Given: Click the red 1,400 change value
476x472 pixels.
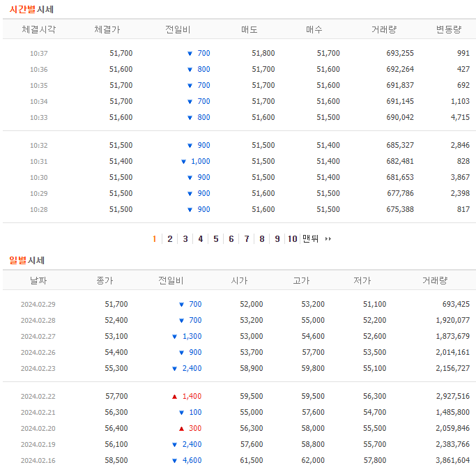Looking at the screenshot, I should 192,396.
